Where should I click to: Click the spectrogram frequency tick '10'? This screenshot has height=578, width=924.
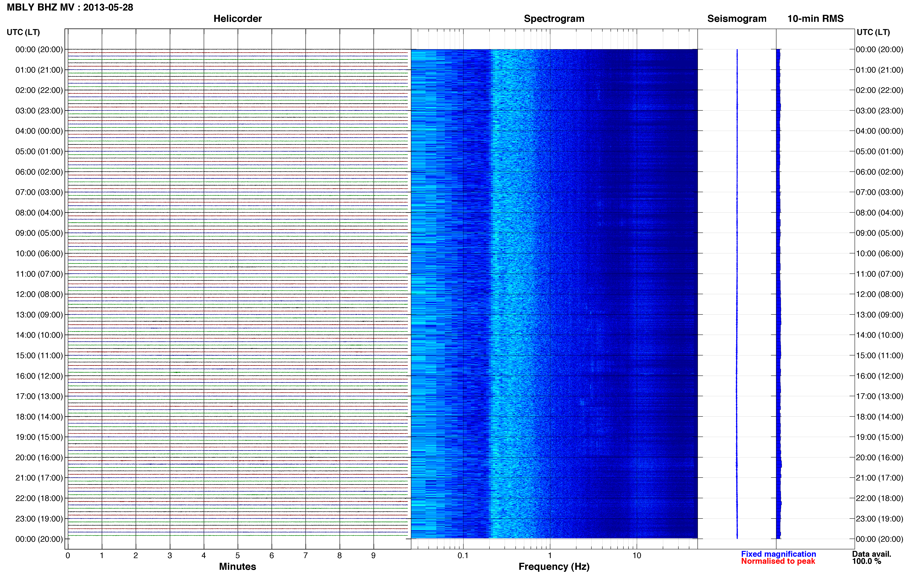pyautogui.click(x=637, y=555)
